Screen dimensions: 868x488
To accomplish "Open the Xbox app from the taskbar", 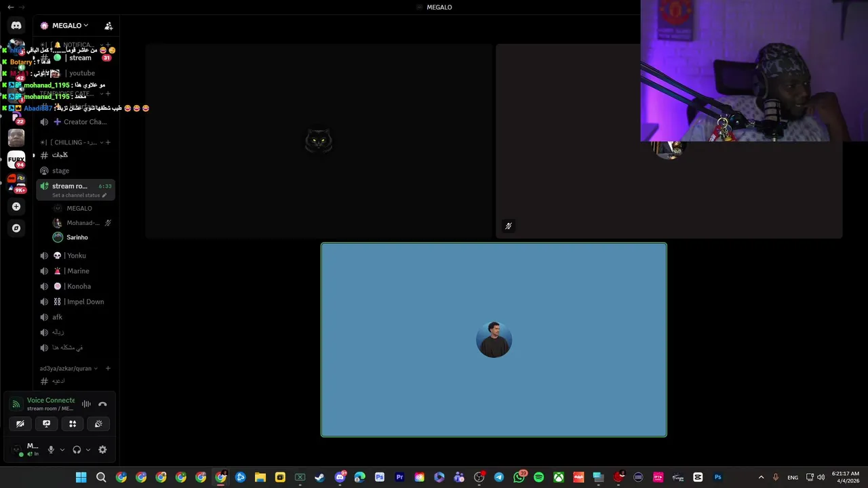I will [559, 477].
